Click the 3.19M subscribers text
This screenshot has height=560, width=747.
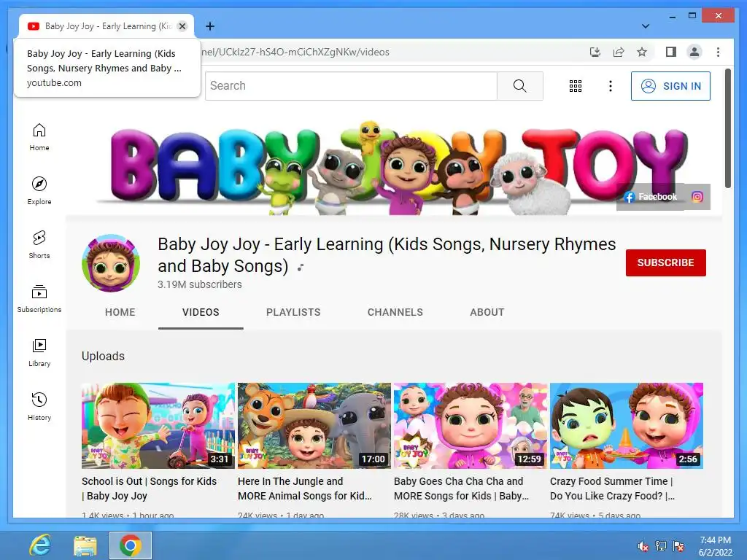(x=200, y=284)
